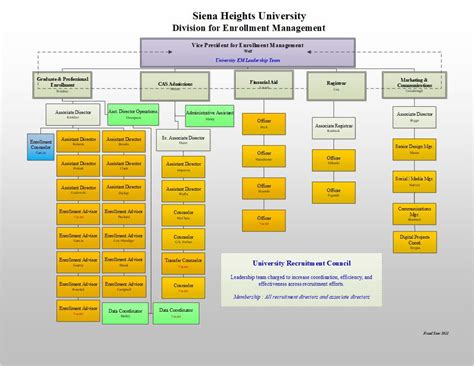Select the Sr. Associate Director box
Viewport: 474px width, 366px height.
183,140
